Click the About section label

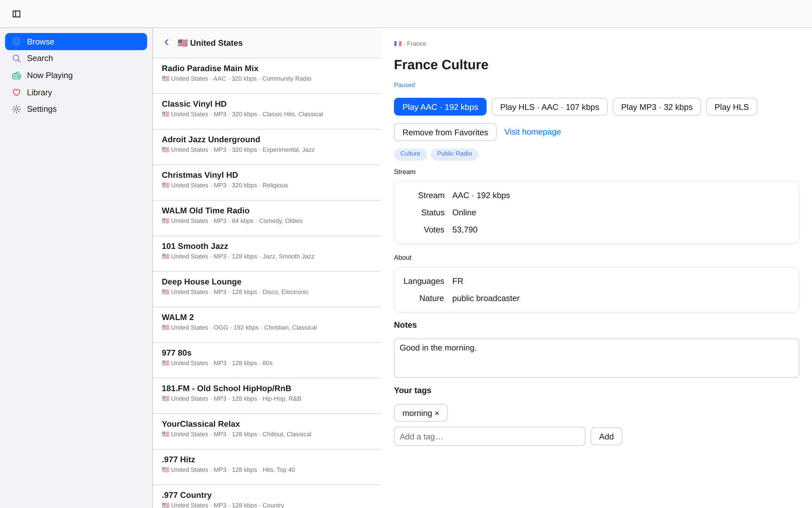(x=402, y=257)
